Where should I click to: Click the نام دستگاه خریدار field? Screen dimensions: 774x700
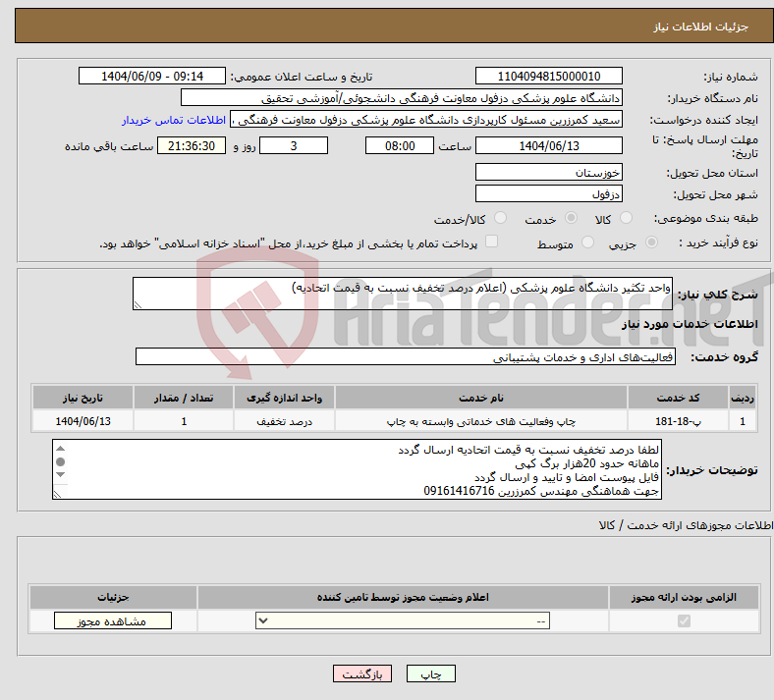click(402, 97)
